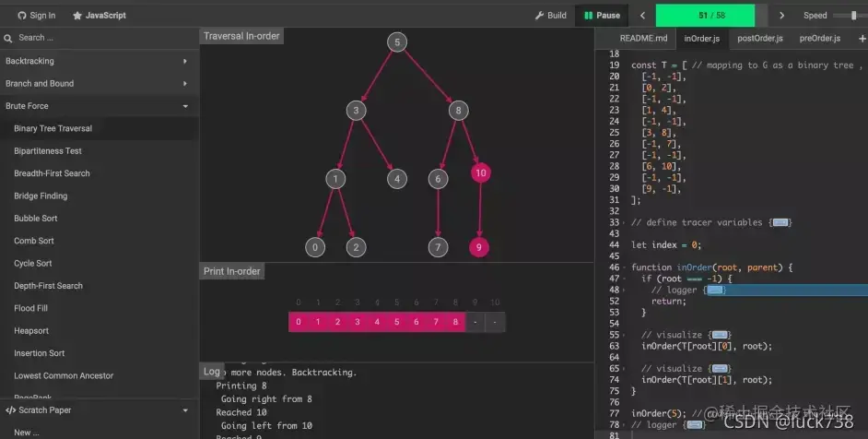Expand the Backtracking category
The height and width of the screenshot is (439, 868).
click(x=100, y=61)
